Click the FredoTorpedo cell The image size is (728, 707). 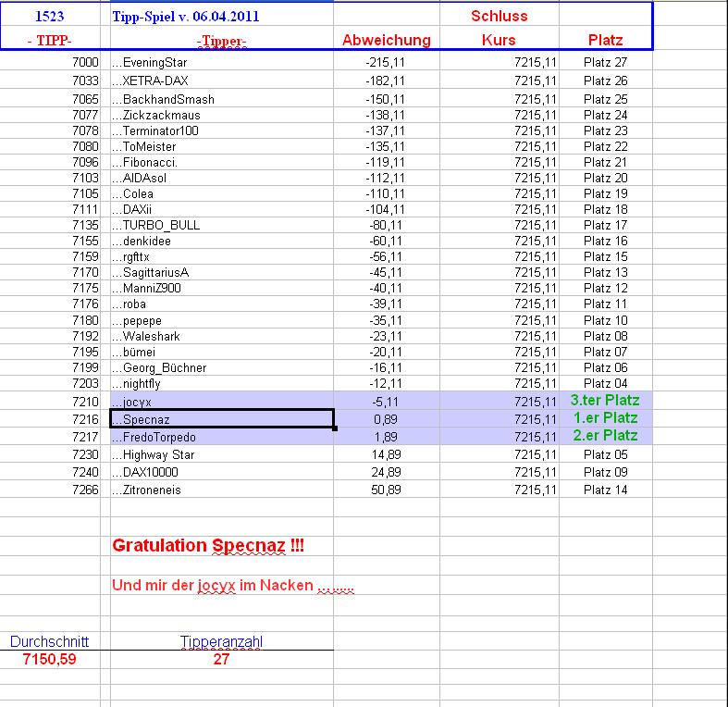click(221, 437)
